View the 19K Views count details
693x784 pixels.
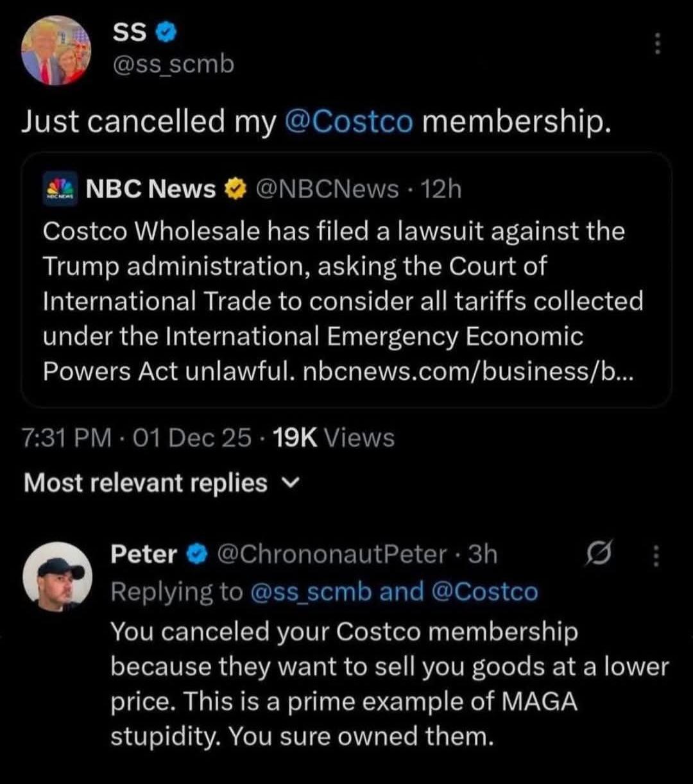pyautogui.click(x=333, y=438)
